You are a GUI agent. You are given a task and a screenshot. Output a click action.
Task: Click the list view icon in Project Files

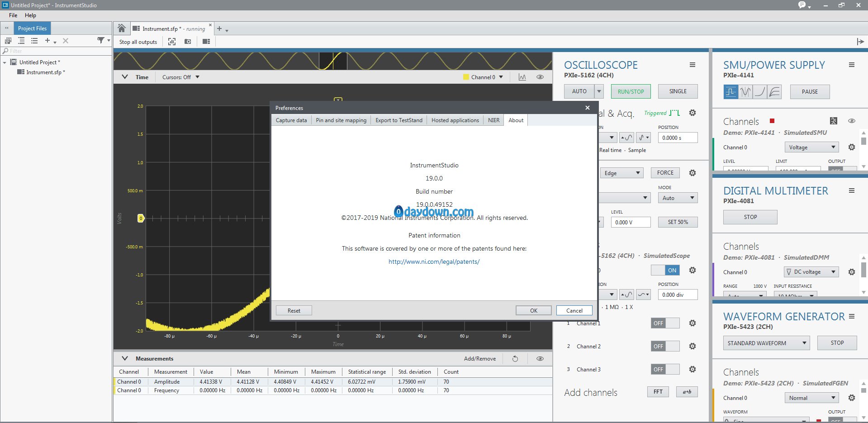(x=34, y=41)
